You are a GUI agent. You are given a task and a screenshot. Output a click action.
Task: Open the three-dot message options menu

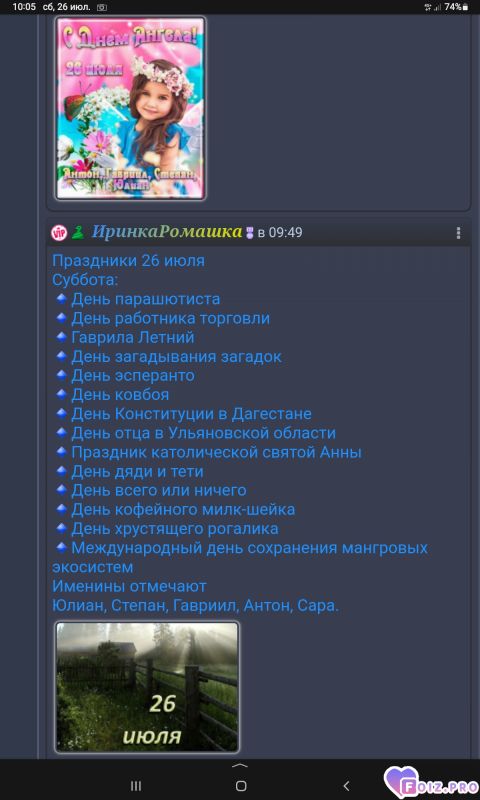tap(459, 233)
